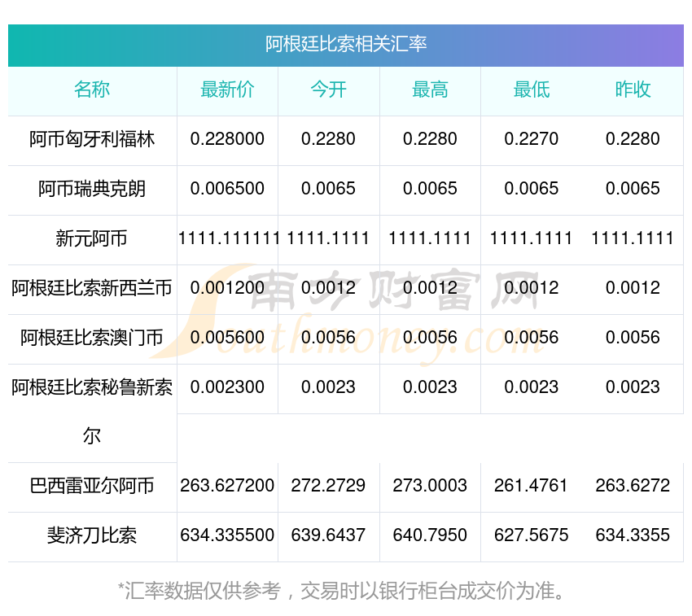Click the highest value 640.7950
Image resolution: width=692 pixels, height=616 pixels.
point(430,535)
